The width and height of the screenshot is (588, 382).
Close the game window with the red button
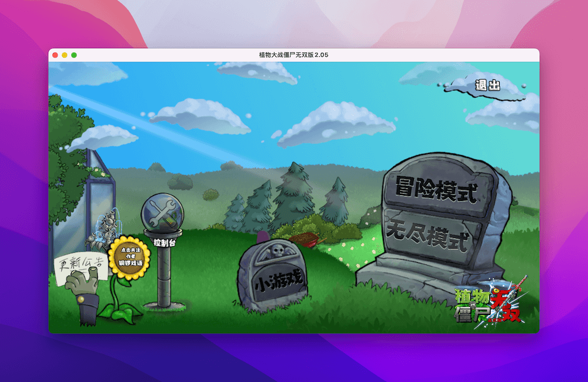(x=55, y=55)
